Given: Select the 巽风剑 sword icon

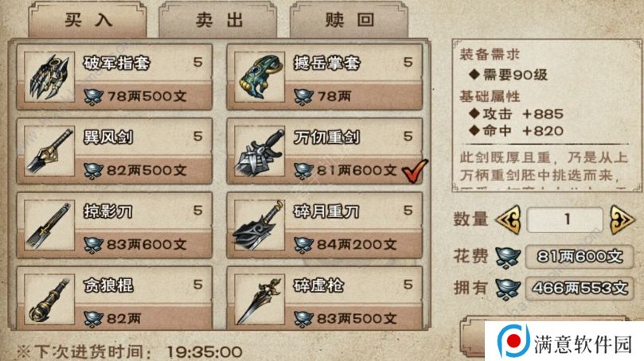Looking at the screenshot, I should click(x=49, y=151).
